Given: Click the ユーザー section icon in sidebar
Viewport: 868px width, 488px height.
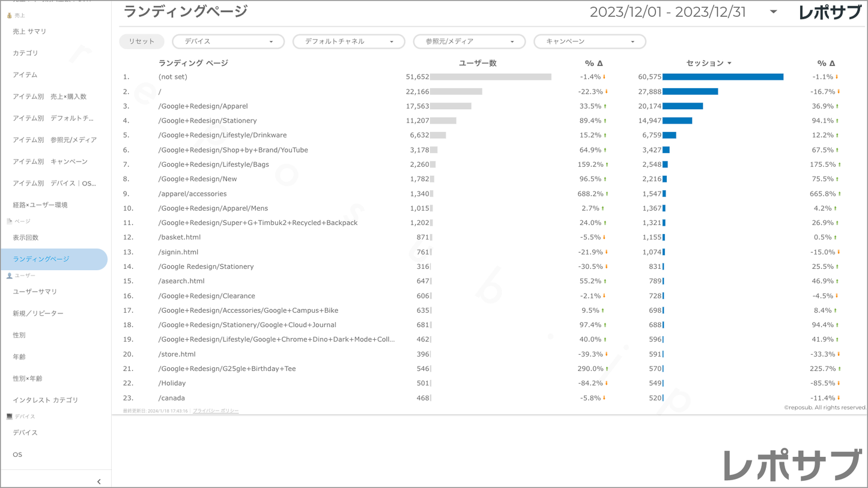Looking at the screenshot, I should (x=9, y=276).
